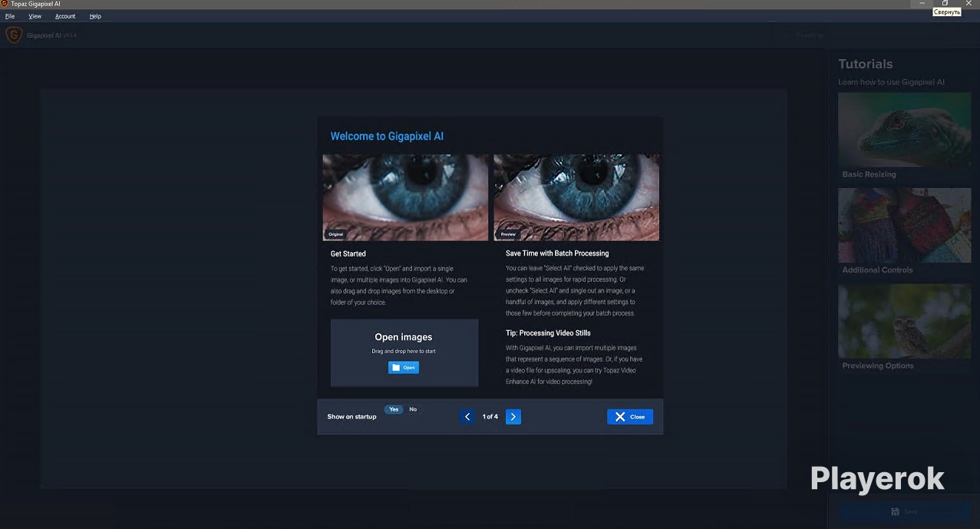Click 'Save Time with Batch Processing' heading
Screen dimensions: 980x529
coord(557,253)
